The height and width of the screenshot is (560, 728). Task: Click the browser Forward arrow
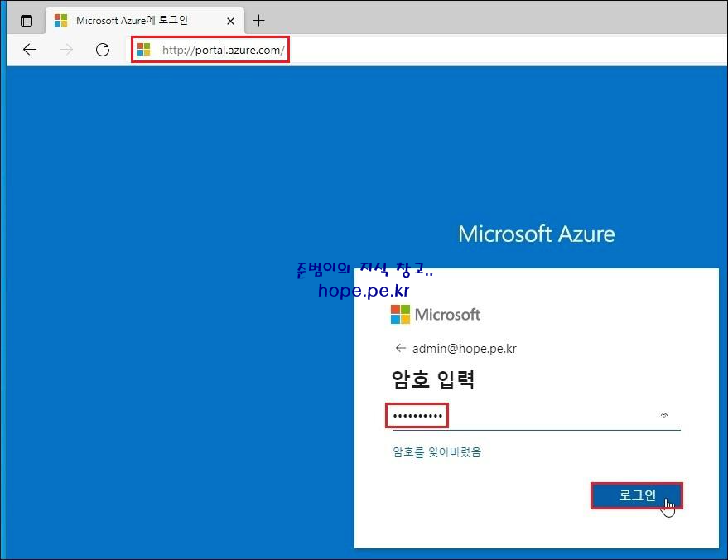(x=66, y=49)
